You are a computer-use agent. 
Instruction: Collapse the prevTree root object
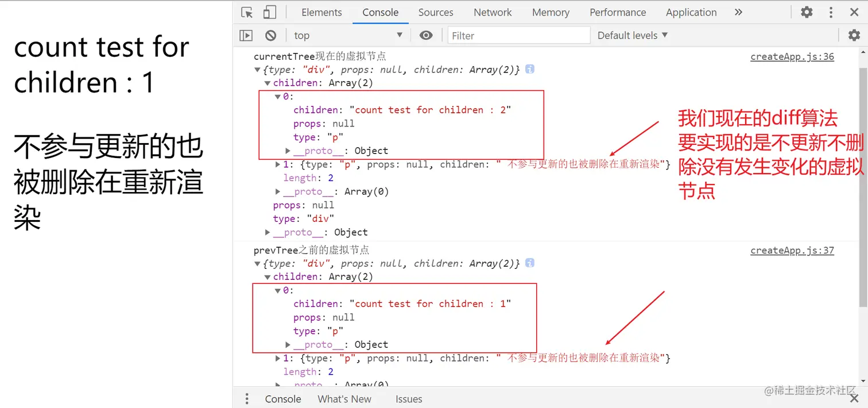[257, 263]
